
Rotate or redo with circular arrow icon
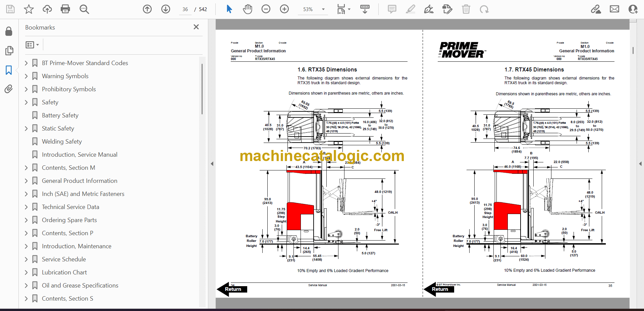click(484, 9)
